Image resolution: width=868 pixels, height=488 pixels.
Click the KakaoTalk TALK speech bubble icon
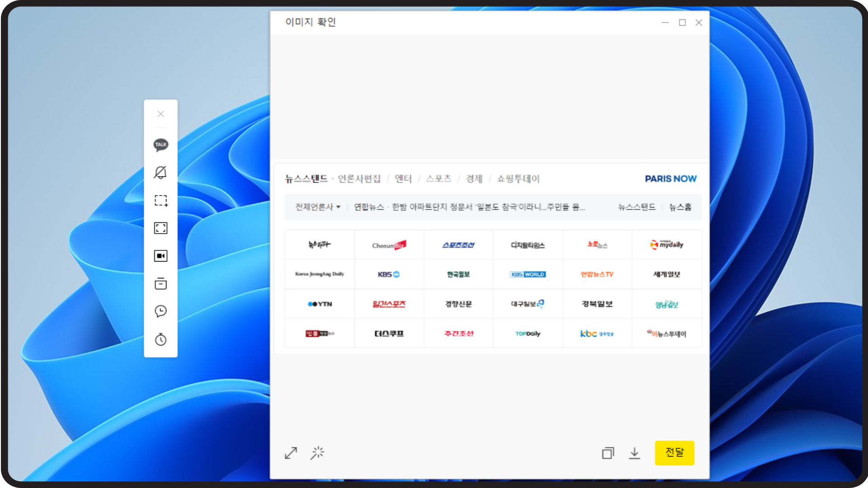click(160, 145)
